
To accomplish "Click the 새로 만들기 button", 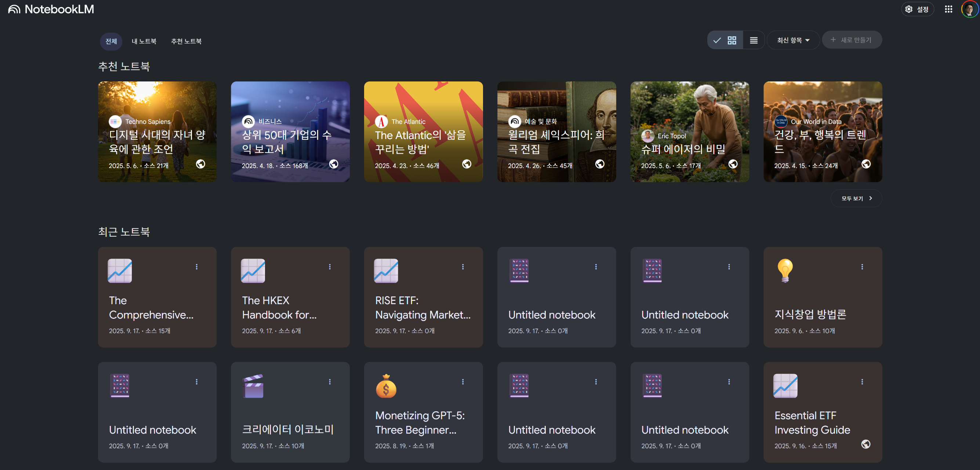I will pos(852,40).
